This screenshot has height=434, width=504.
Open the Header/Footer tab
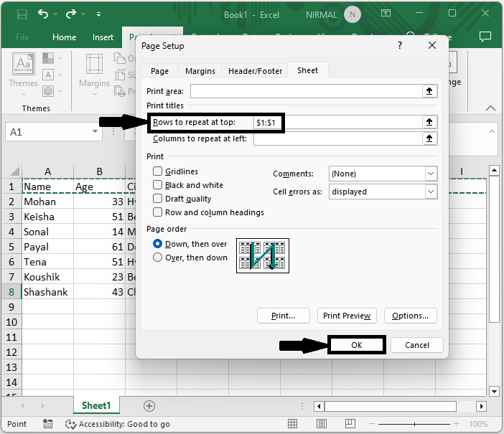click(255, 71)
